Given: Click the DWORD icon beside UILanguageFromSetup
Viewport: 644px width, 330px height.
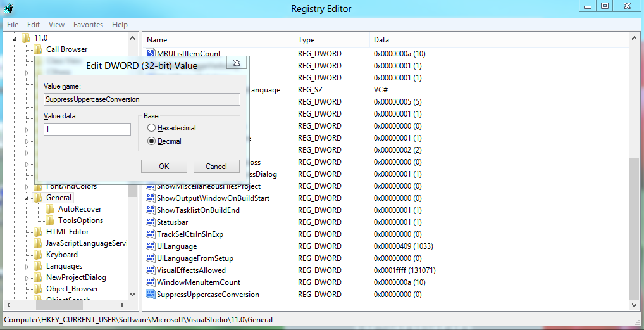Looking at the screenshot, I should click(x=151, y=258).
